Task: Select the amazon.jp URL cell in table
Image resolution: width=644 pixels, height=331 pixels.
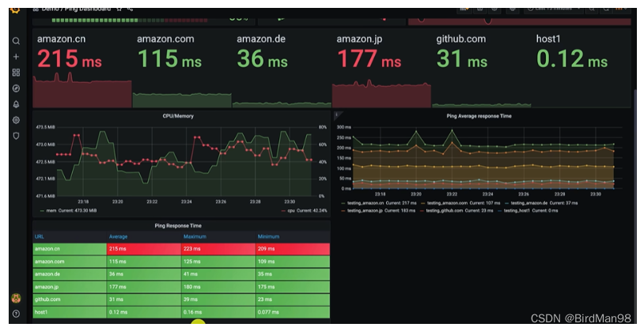Action: coord(70,287)
